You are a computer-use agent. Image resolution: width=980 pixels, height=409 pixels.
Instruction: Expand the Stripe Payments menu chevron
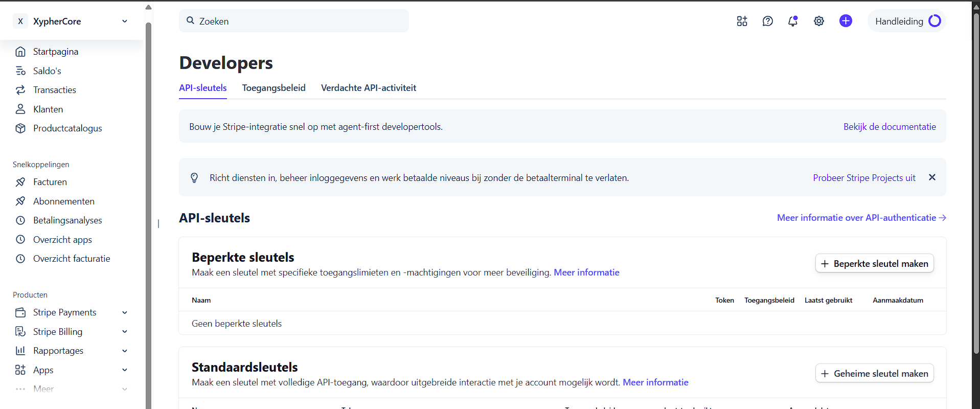pos(125,312)
